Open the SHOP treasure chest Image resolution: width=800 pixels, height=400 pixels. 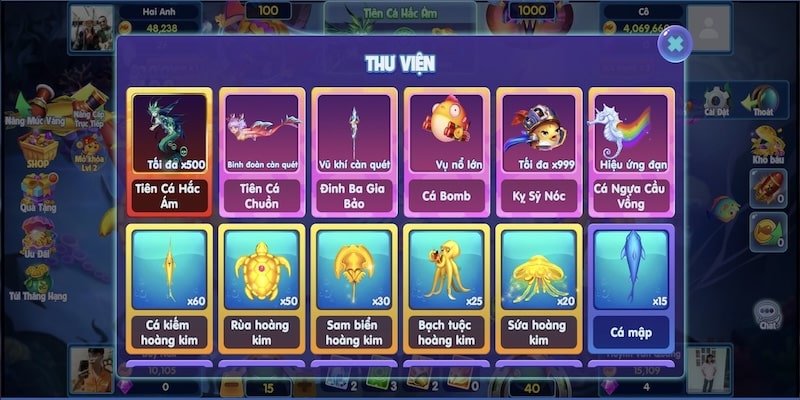tap(38, 150)
